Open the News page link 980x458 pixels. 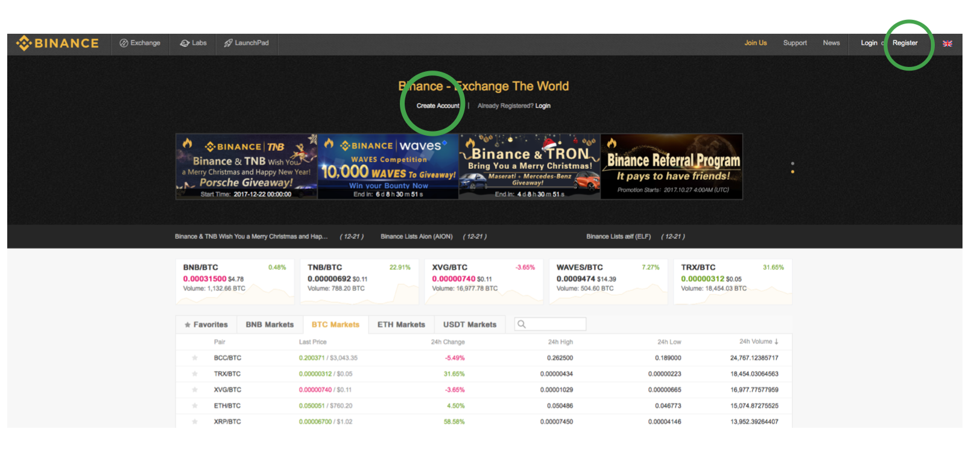pos(831,43)
